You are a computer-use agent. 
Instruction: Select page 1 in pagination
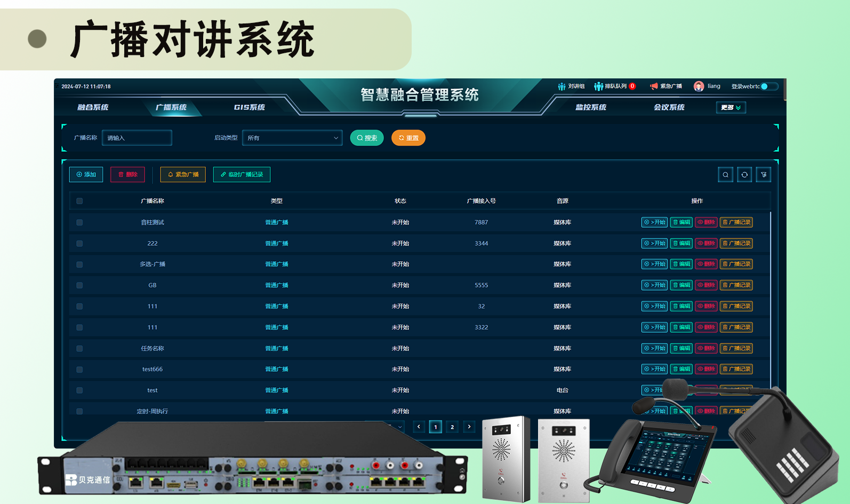click(x=436, y=427)
